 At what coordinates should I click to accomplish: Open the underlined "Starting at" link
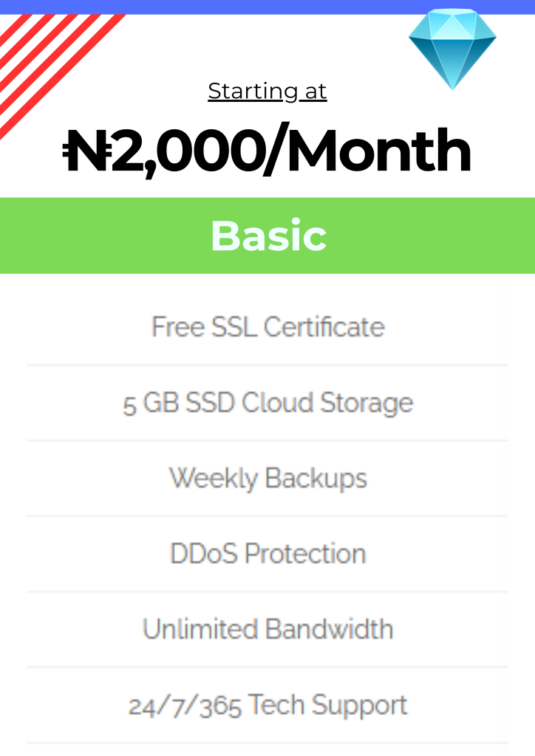(x=267, y=92)
